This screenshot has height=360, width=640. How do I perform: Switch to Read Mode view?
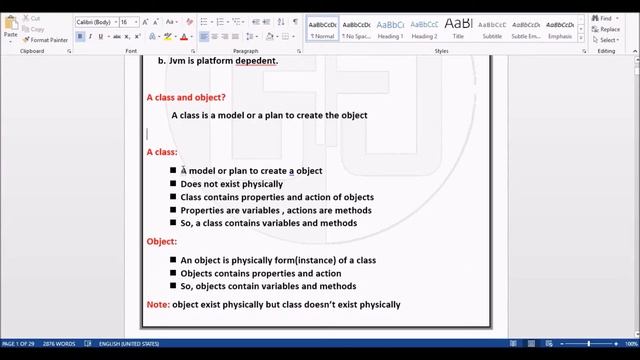click(x=513, y=344)
